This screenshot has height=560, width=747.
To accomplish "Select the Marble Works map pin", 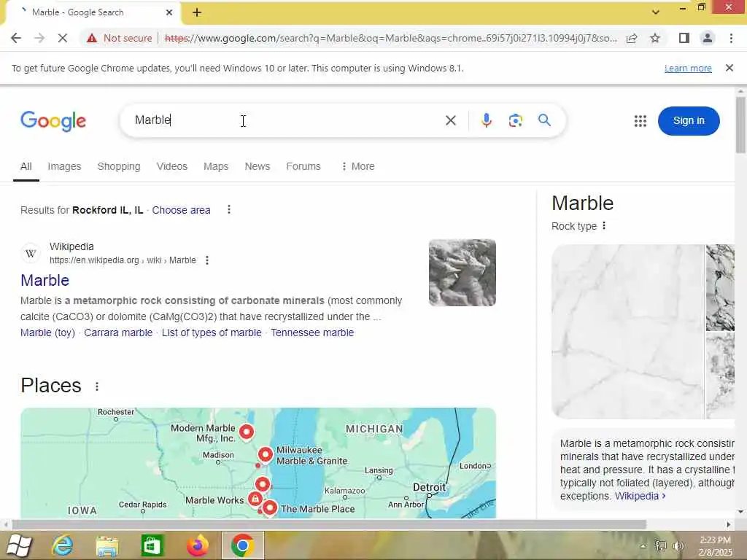I will click(x=255, y=499).
